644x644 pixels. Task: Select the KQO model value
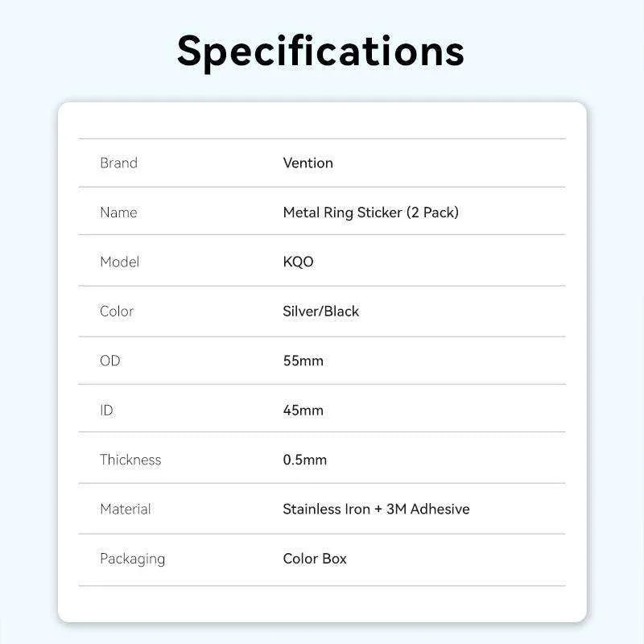coord(298,262)
